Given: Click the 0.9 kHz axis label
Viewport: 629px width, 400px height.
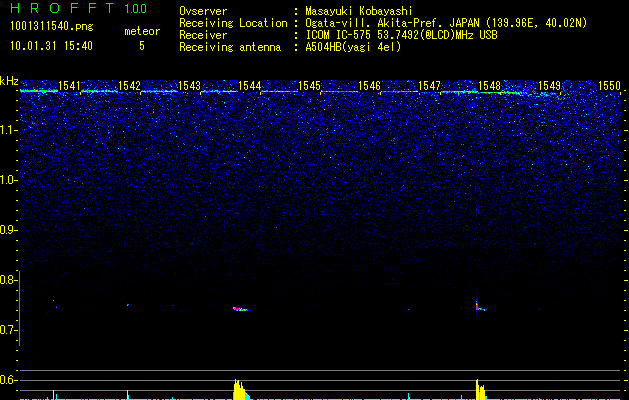Looking at the screenshot, I should [8, 230].
